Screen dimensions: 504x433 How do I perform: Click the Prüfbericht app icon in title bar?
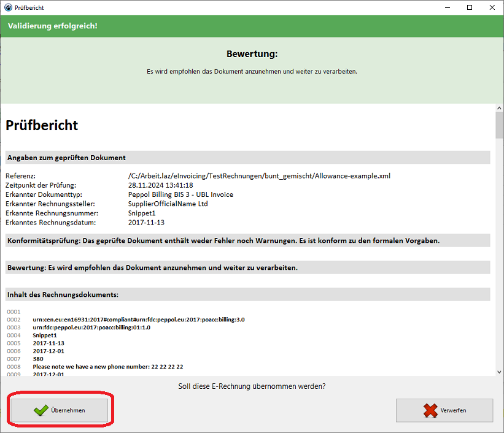(x=7, y=7)
